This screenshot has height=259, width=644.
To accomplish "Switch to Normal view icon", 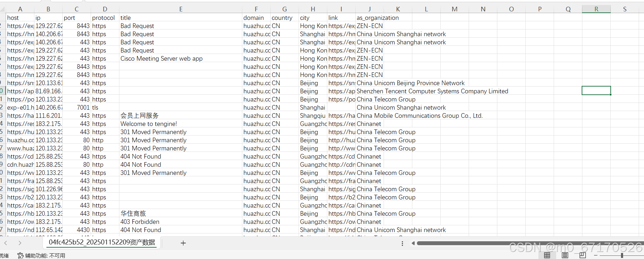I will [x=547, y=255].
